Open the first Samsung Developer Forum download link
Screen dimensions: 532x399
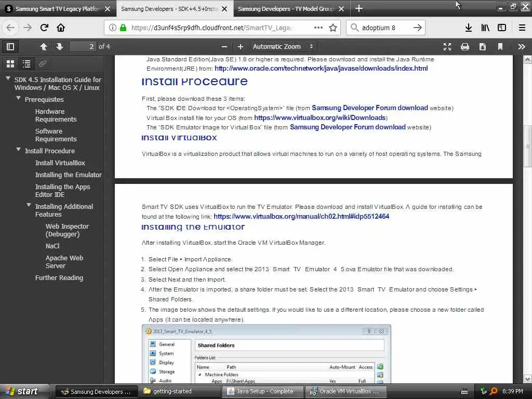pyautogui.click(x=369, y=108)
